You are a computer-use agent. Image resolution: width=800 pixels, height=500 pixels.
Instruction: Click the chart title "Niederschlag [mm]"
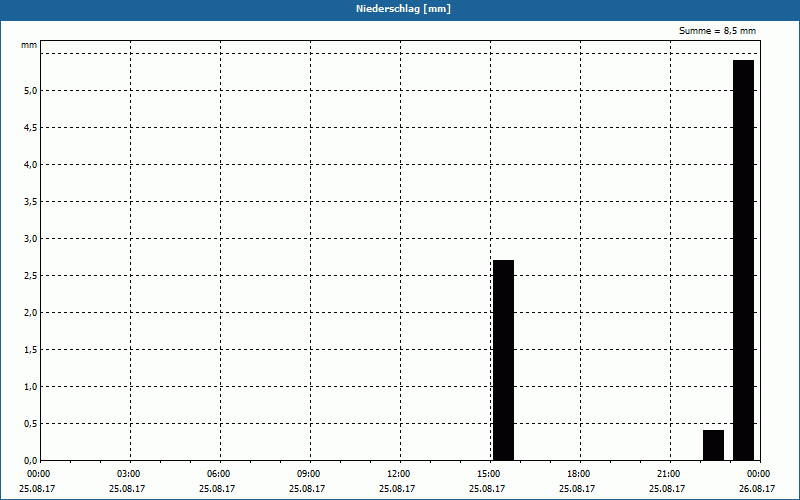[x=403, y=9]
